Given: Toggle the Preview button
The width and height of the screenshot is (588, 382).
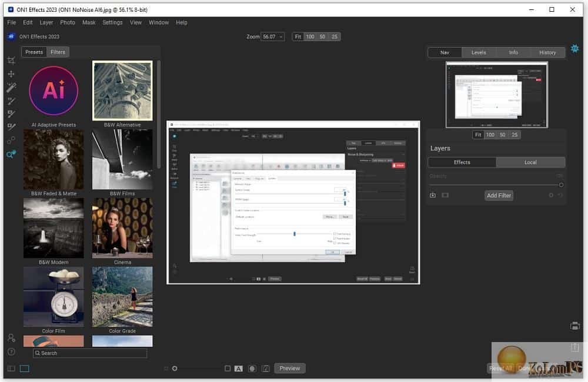Looking at the screenshot, I should click(289, 368).
